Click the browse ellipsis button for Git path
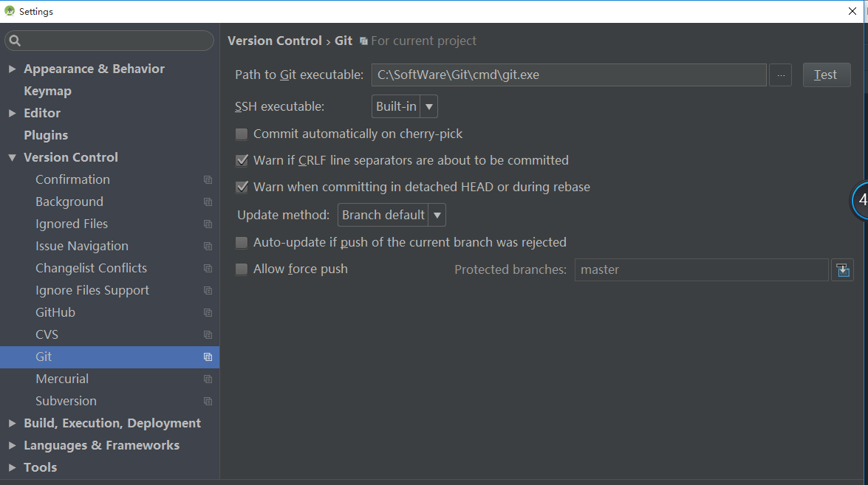The height and width of the screenshot is (485, 868). 780,75
